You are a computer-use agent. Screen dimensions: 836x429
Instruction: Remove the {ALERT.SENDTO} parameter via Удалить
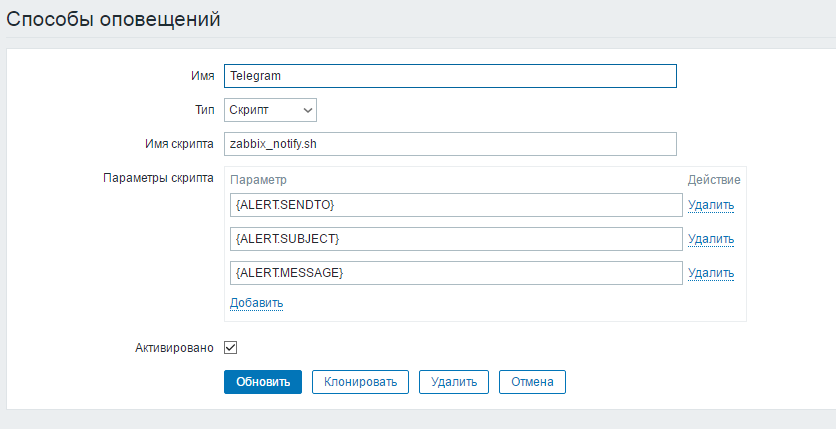click(x=710, y=205)
